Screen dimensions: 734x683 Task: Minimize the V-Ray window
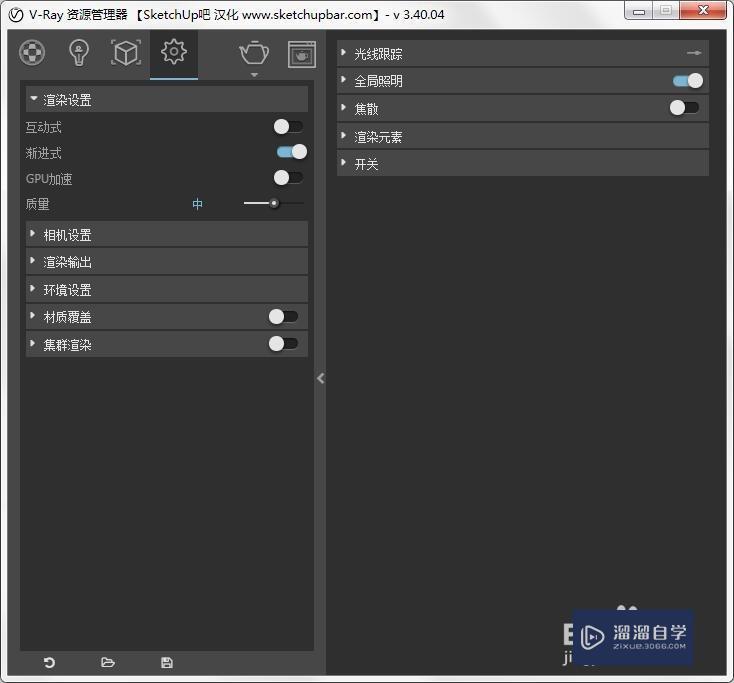[x=639, y=11]
